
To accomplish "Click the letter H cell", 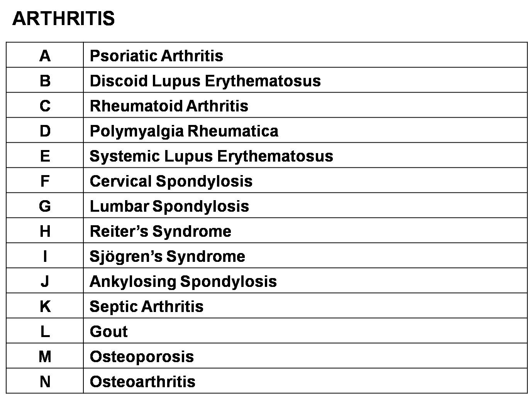I will pyautogui.click(x=45, y=231).
